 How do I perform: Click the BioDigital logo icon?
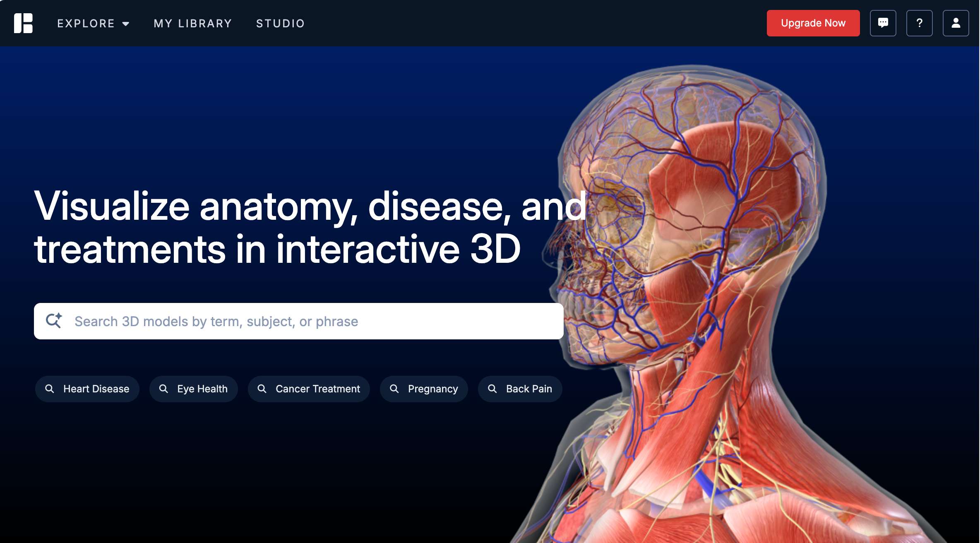[x=23, y=23]
